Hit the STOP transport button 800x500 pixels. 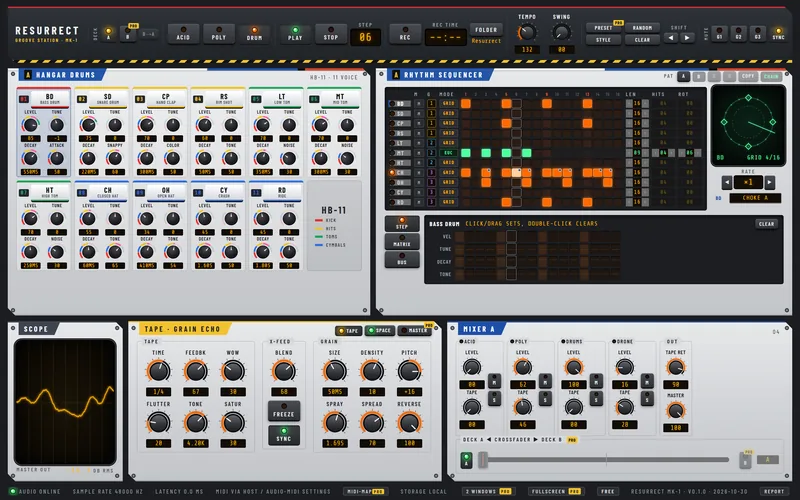tap(331, 34)
